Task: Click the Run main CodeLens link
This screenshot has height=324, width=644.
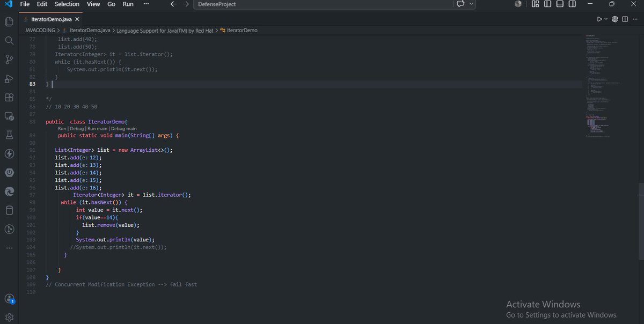Action: tap(98, 129)
